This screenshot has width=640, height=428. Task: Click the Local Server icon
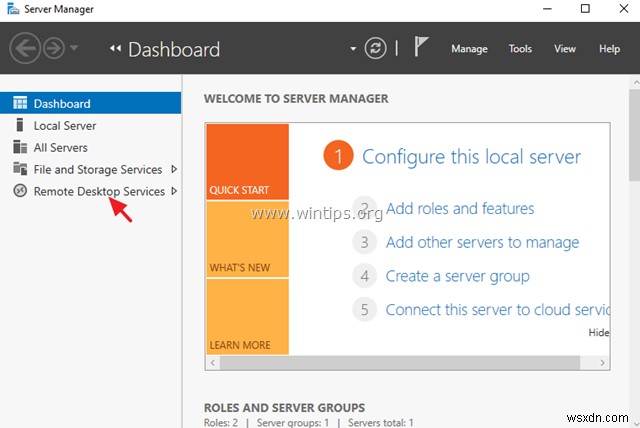[x=19, y=125]
